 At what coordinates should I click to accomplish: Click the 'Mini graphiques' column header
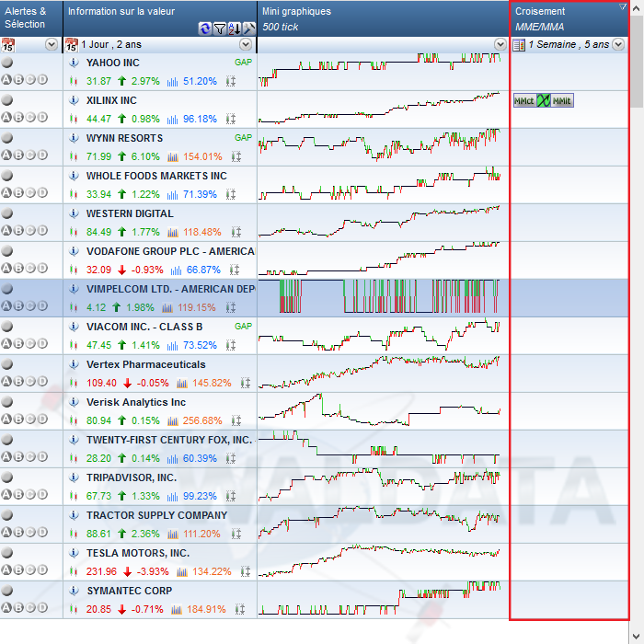coord(384,18)
